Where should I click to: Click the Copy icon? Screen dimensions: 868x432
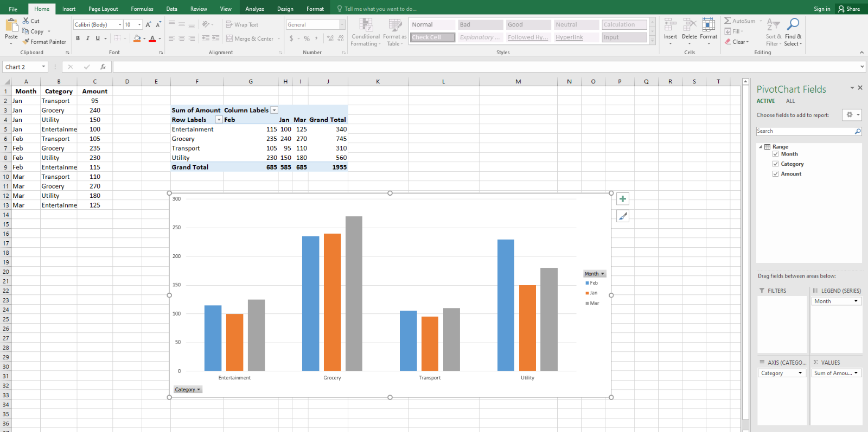tap(25, 31)
